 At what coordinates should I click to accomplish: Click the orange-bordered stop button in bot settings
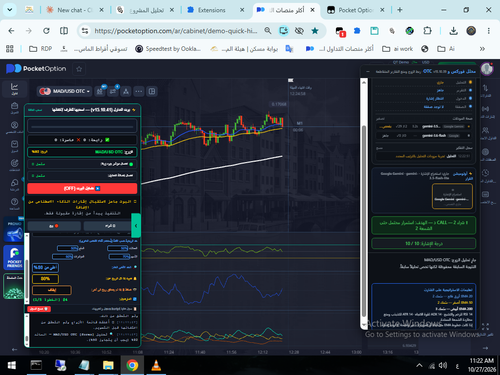52,290
